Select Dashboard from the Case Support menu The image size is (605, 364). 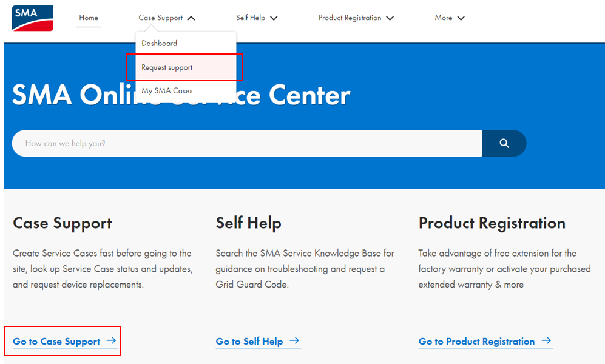[160, 43]
